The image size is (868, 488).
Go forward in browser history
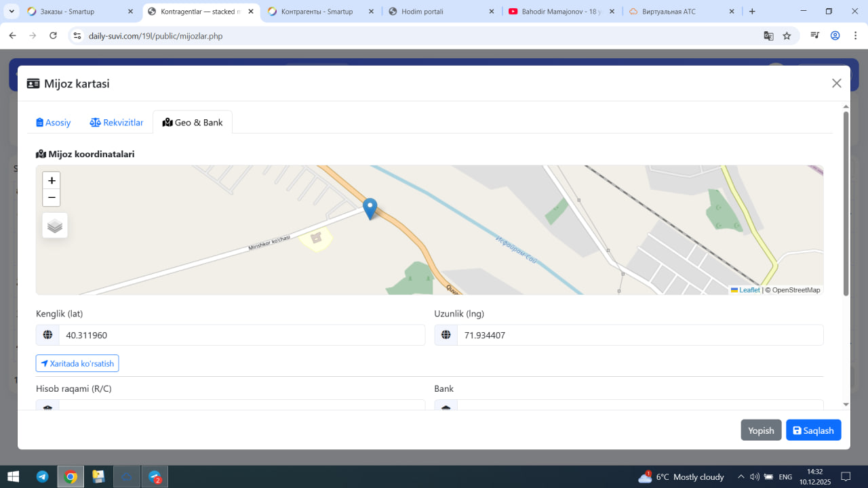(33, 36)
